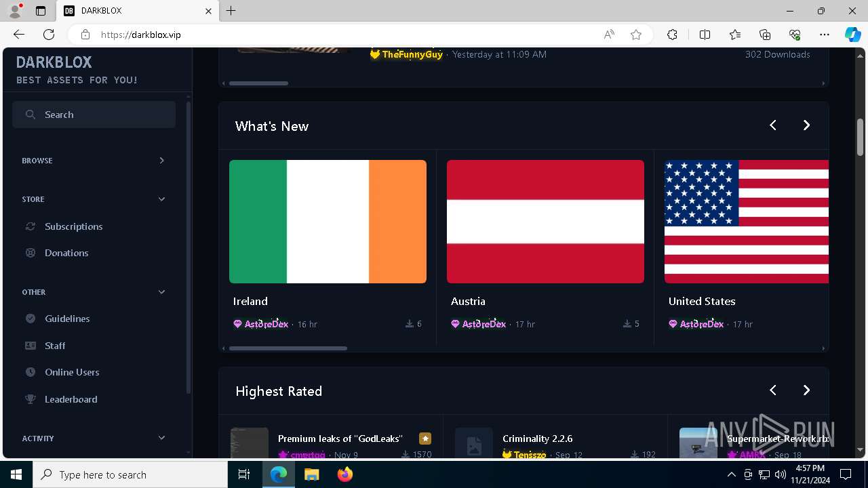868x488 pixels.
Task: Click the Leaderboard trophy icon
Action: pos(31,399)
